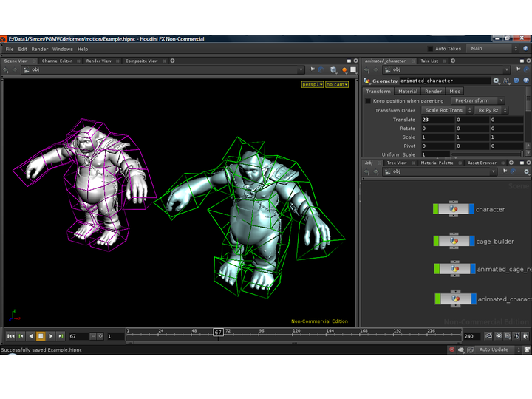
Task: Add a new pane tab beside Take List
Action: [453, 61]
